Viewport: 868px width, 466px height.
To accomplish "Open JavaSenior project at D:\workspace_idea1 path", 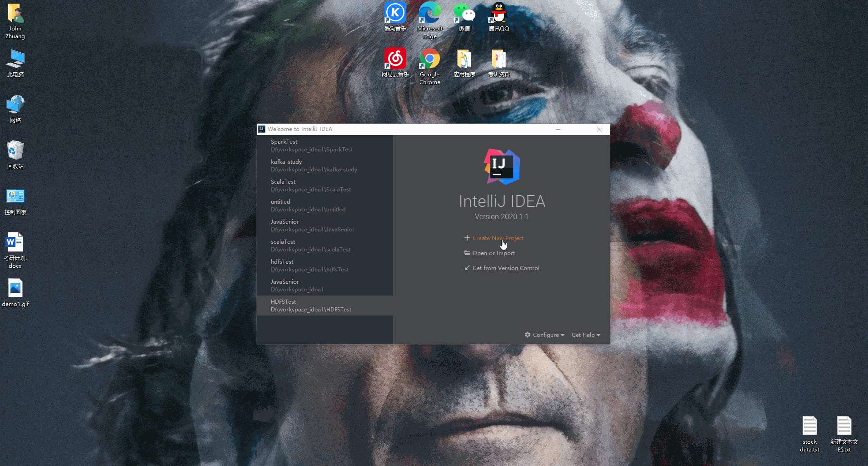I will pos(325,286).
